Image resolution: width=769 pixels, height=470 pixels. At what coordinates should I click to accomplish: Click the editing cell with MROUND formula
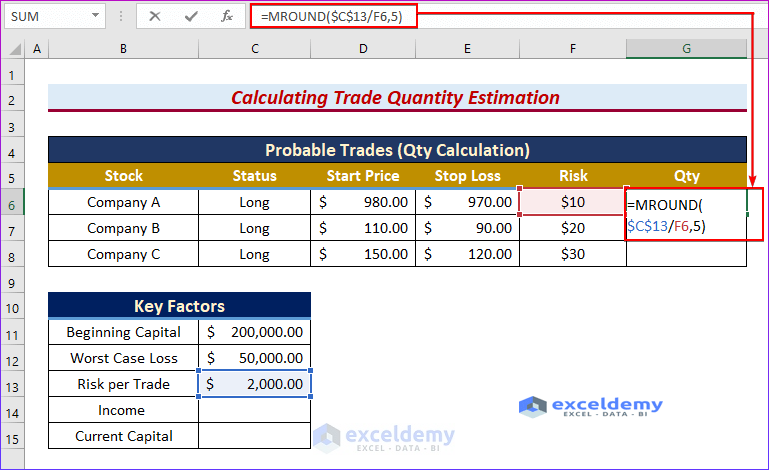click(687, 215)
